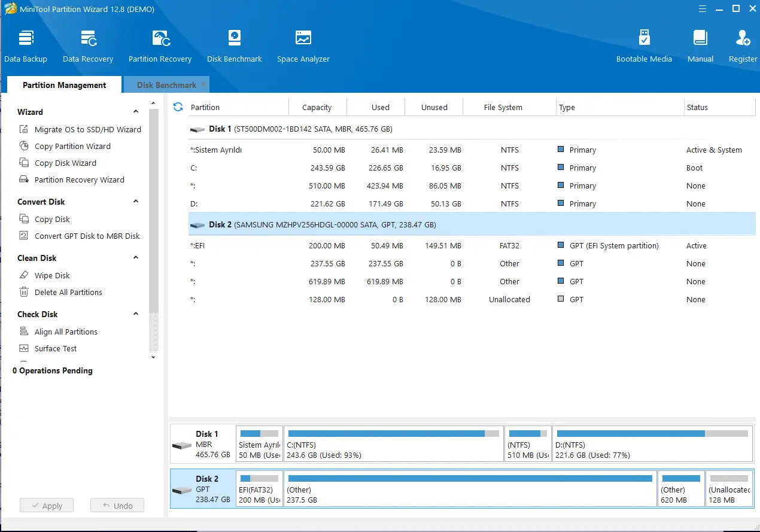Click the Sistem Ayrıldı 50 MB block
The image size is (760, 532).
260,443
